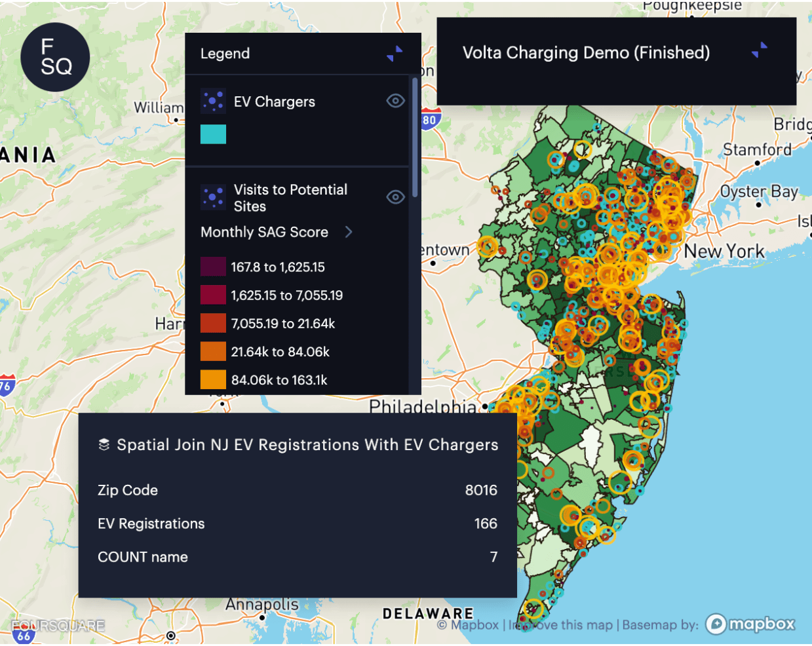The height and width of the screenshot is (646, 812).
Task: Click the Monthly SAG Score label
Action: (264, 232)
